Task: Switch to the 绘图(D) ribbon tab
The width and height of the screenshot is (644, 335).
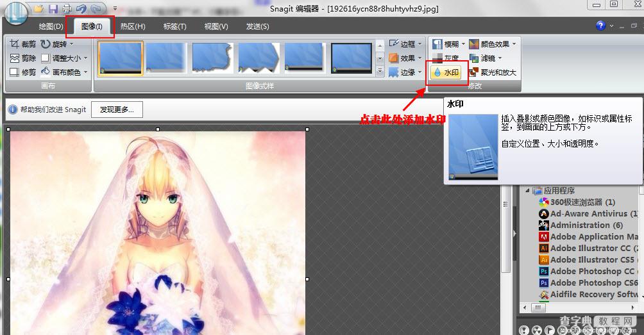Action: [x=51, y=26]
